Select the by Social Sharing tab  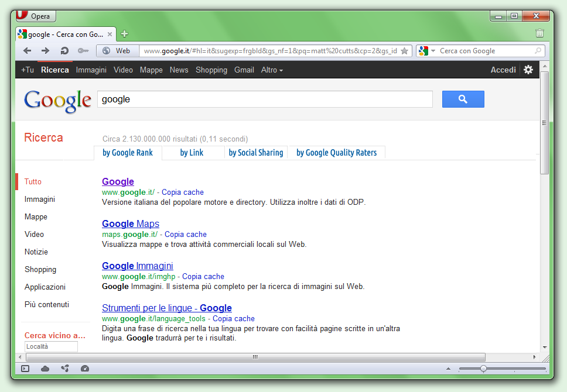tap(256, 153)
